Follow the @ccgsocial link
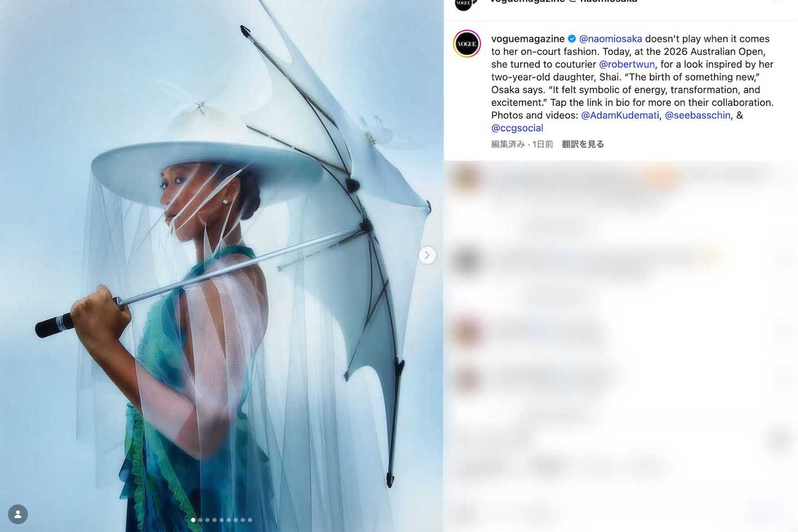 click(x=517, y=128)
